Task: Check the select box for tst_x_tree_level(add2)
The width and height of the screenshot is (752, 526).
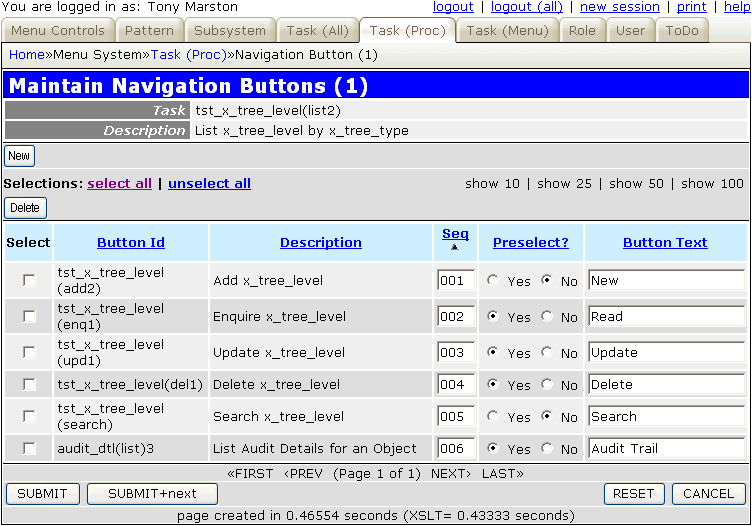Action: coord(29,281)
